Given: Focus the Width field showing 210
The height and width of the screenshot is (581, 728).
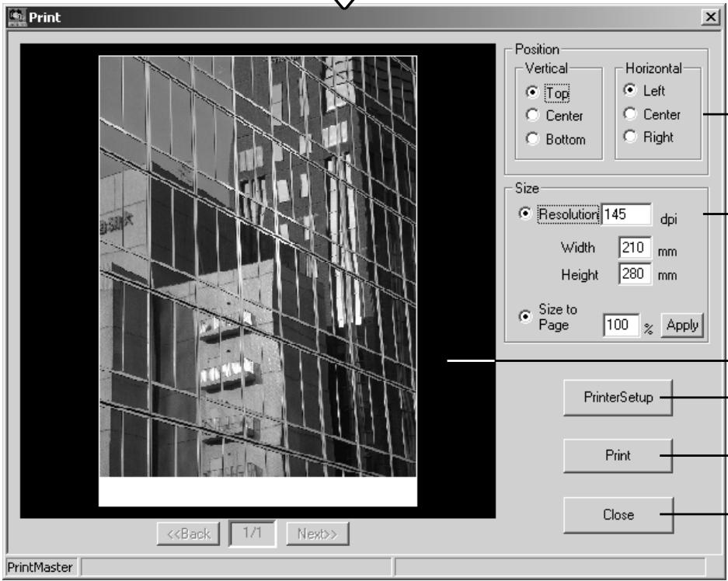Looking at the screenshot, I should click(635, 247).
